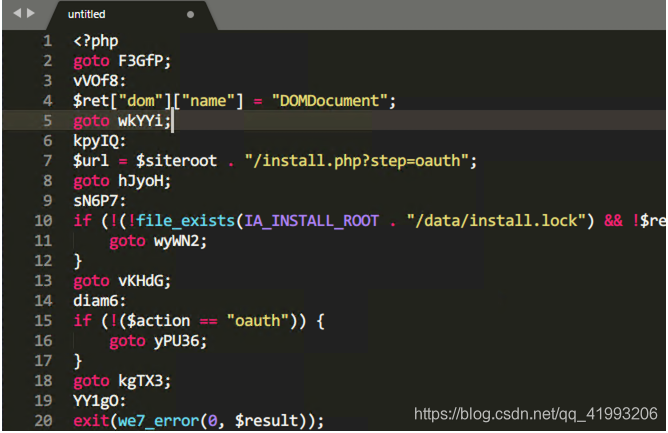This screenshot has height=433, width=668.
Task: Click the "dom" array key
Action: pyautogui.click(x=141, y=101)
